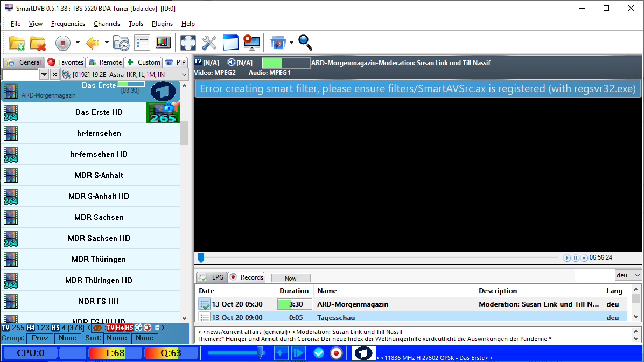Screen dimensions: 644x362
Task: Toggle the crossed-out eye filter
Action: coord(97,328)
